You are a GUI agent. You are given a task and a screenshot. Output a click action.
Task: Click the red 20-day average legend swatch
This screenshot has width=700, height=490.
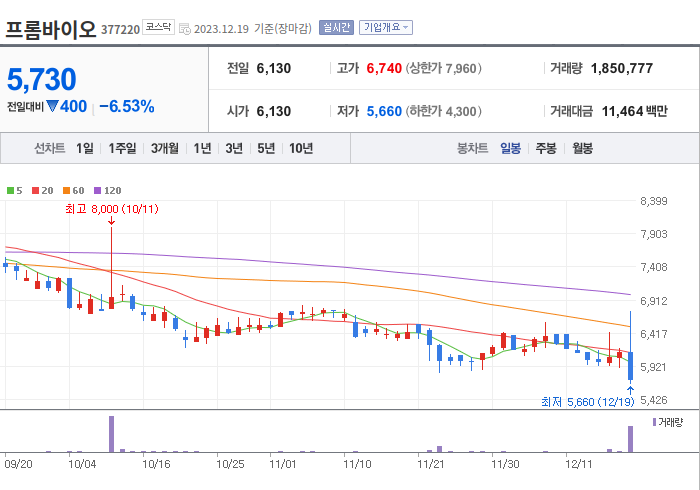click(35, 191)
